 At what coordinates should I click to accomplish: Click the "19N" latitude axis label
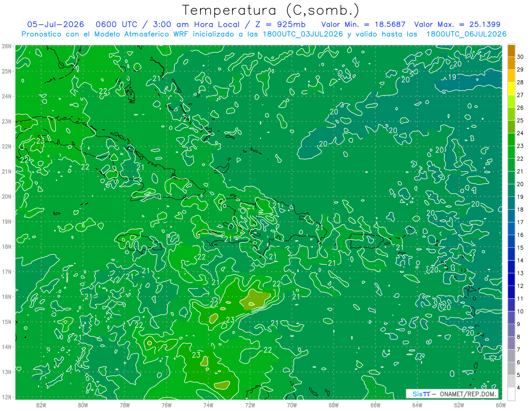[6, 221]
